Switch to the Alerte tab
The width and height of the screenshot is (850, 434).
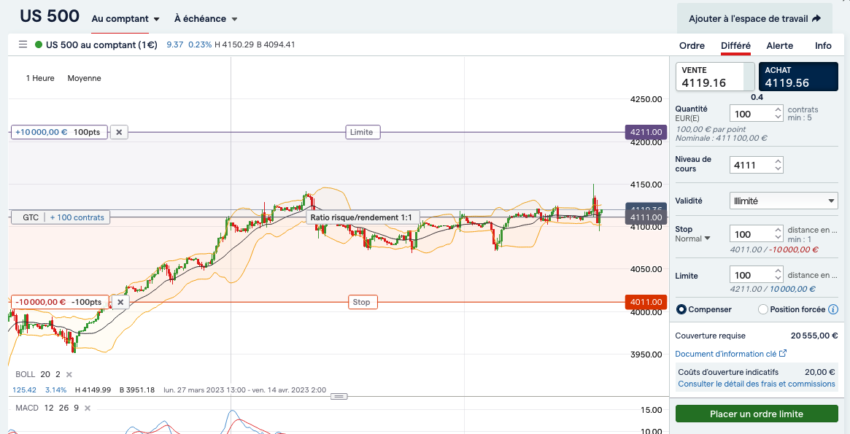779,46
